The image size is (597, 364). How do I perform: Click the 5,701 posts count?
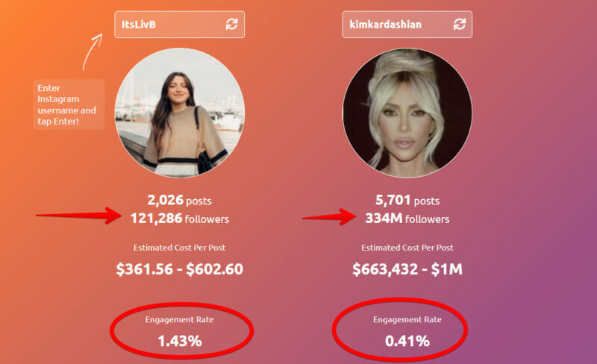pos(407,201)
